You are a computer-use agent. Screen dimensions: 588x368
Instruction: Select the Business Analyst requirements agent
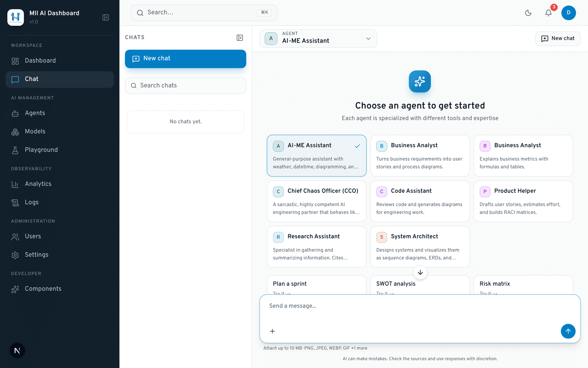(x=420, y=156)
